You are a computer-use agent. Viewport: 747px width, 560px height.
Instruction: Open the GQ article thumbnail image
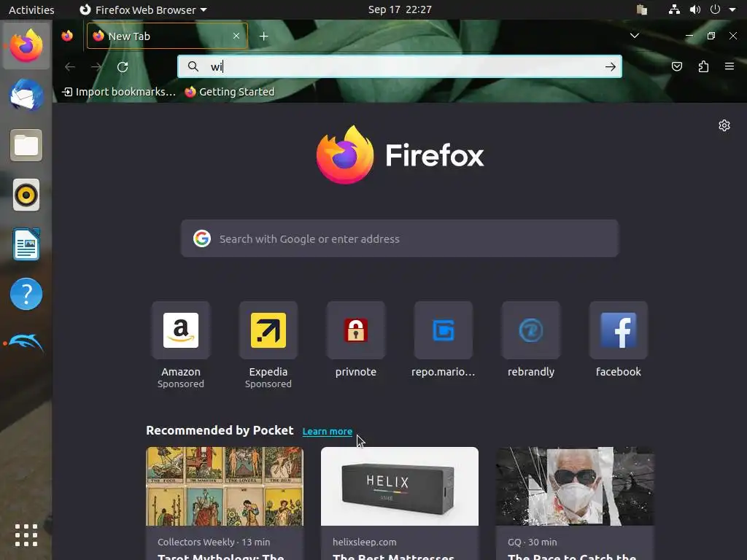pyautogui.click(x=575, y=486)
